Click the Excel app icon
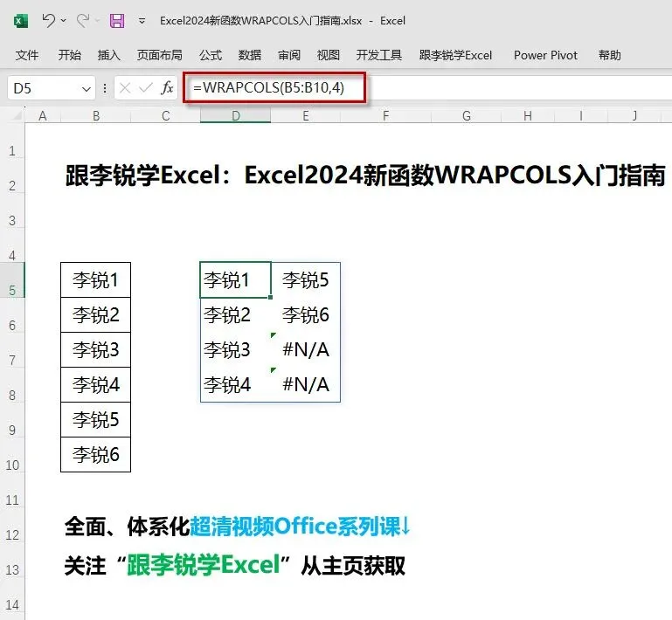 pos(20,21)
